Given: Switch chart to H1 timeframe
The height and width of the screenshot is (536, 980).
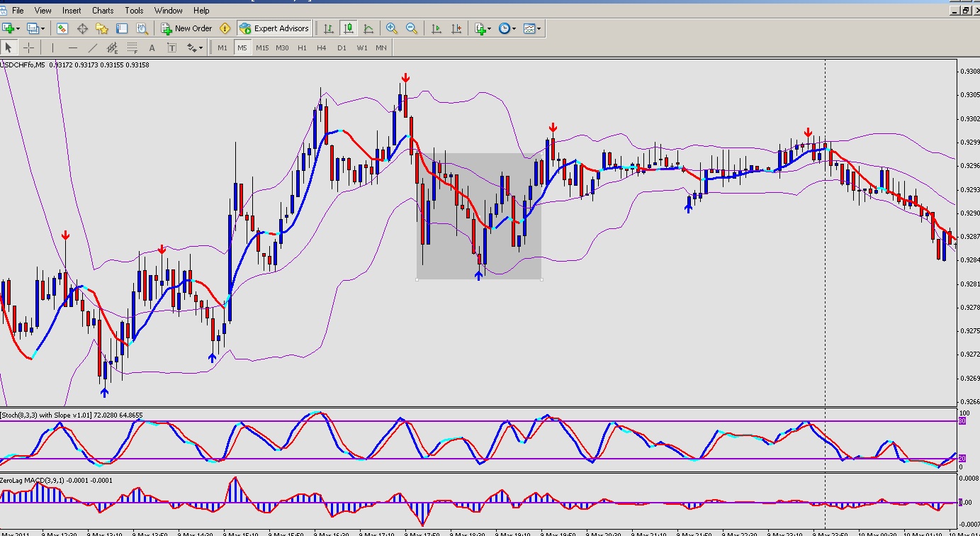Looking at the screenshot, I should point(302,48).
